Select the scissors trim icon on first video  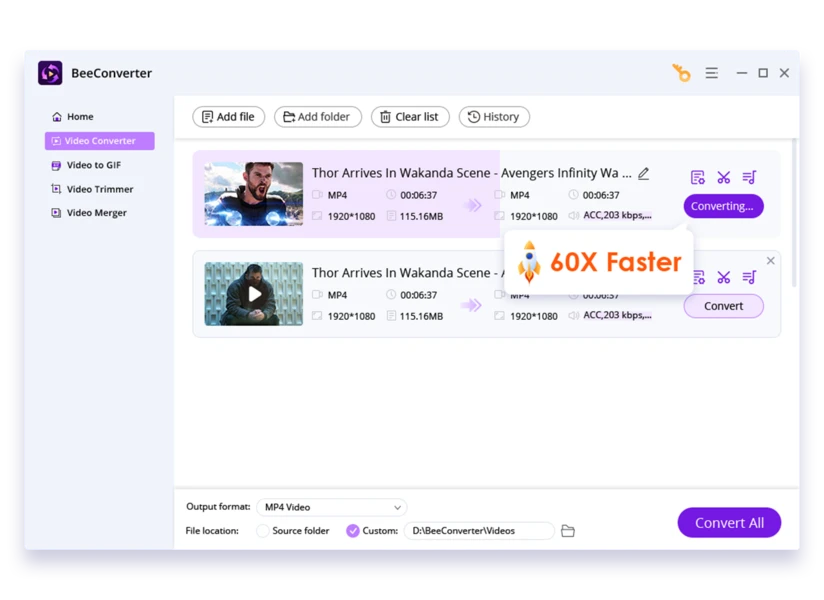(x=723, y=177)
